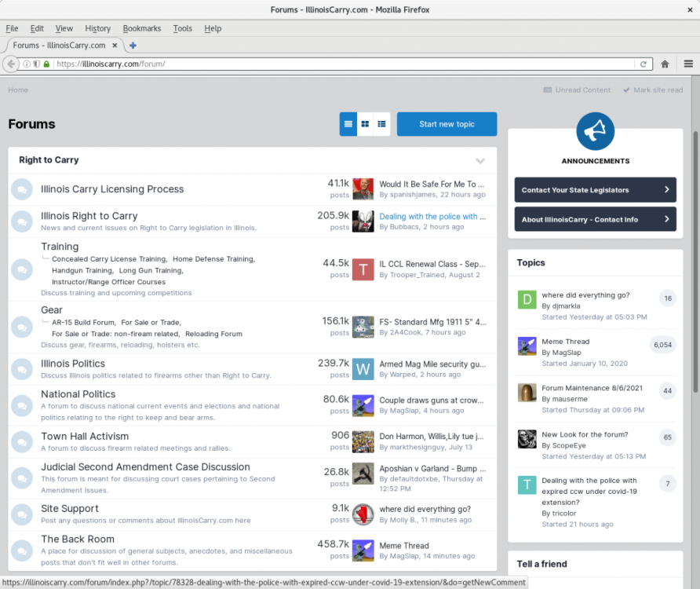Switch forums to grid view icon

pyautogui.click(x=365, y=124)
